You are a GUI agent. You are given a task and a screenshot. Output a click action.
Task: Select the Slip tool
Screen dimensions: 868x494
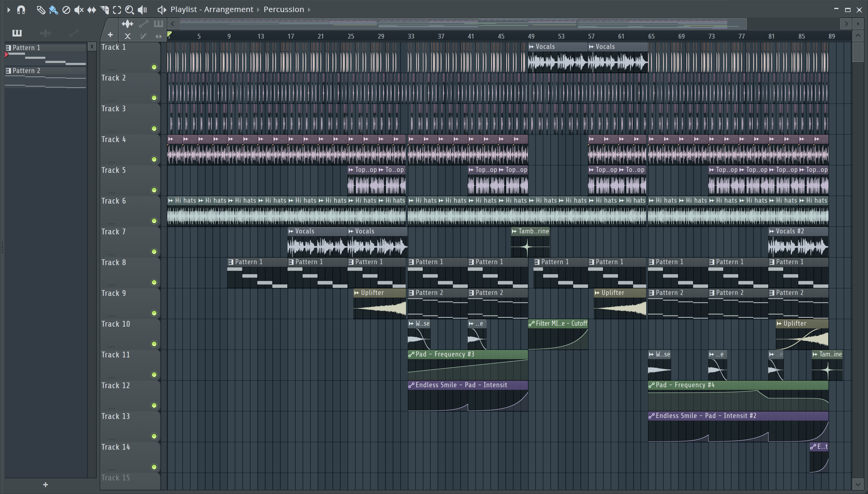point(92,10)
